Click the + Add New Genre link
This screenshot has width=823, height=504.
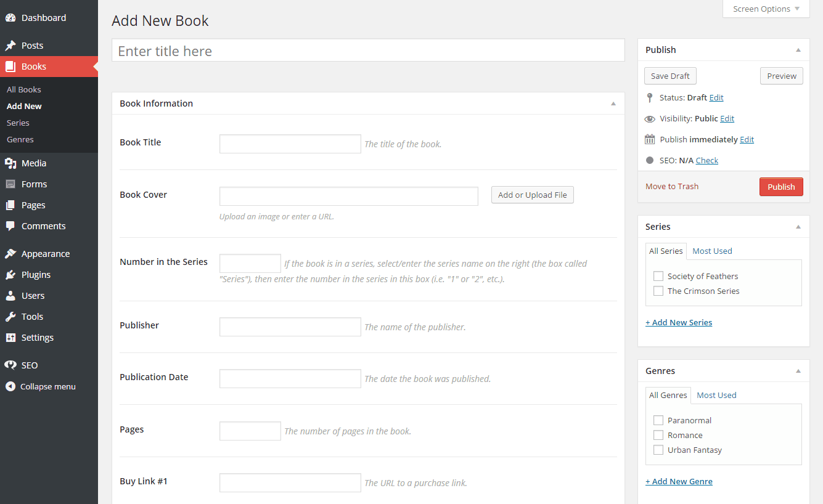pos(679,481)
